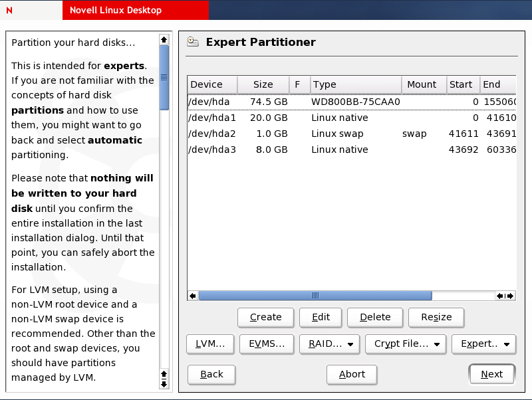Open the RAID dropdown menu

click(330, 344)
